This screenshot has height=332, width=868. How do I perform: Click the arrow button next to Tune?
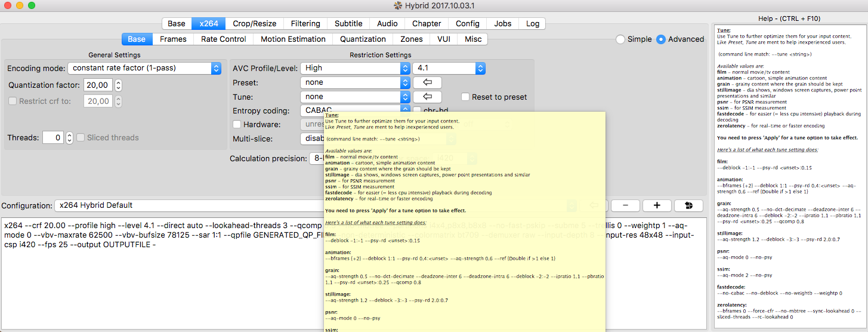coord(427,97)
